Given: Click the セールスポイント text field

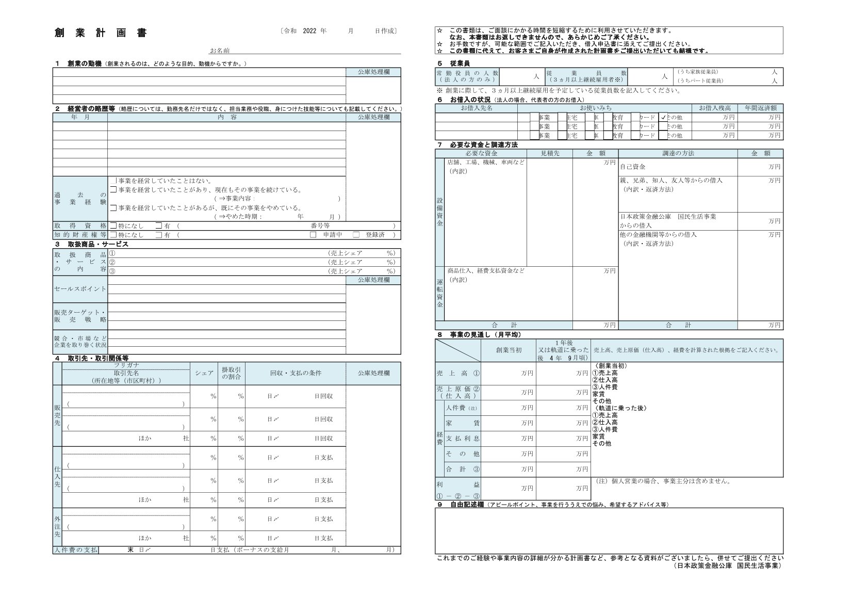Looking at the screenshot, I should click(227, 289).
